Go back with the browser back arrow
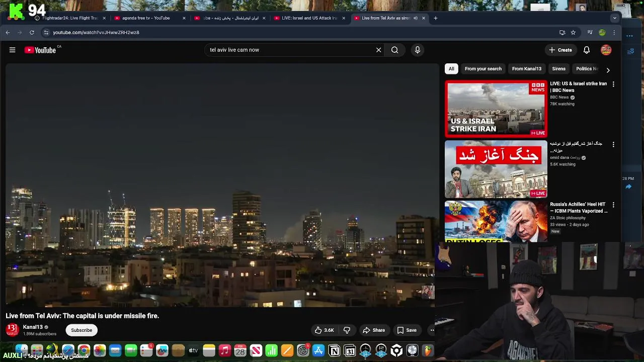 pos(8,32)
